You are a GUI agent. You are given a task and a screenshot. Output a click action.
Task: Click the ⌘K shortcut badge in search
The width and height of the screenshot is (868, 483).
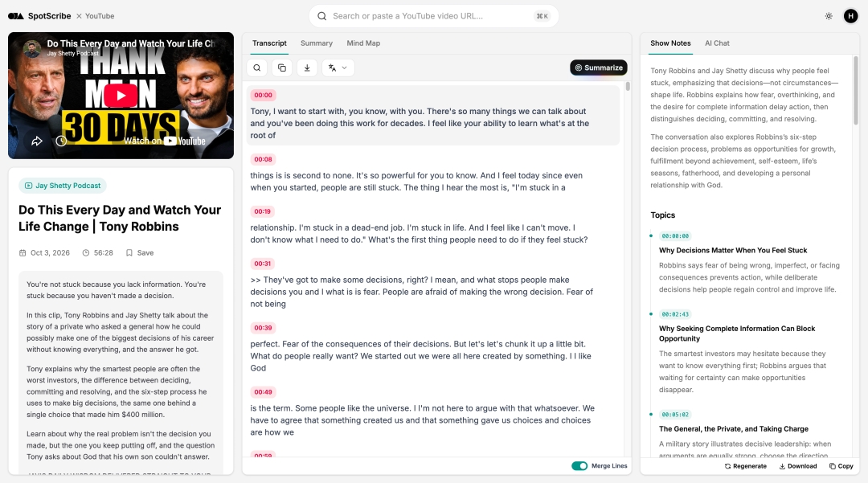[x=542, y=16]
